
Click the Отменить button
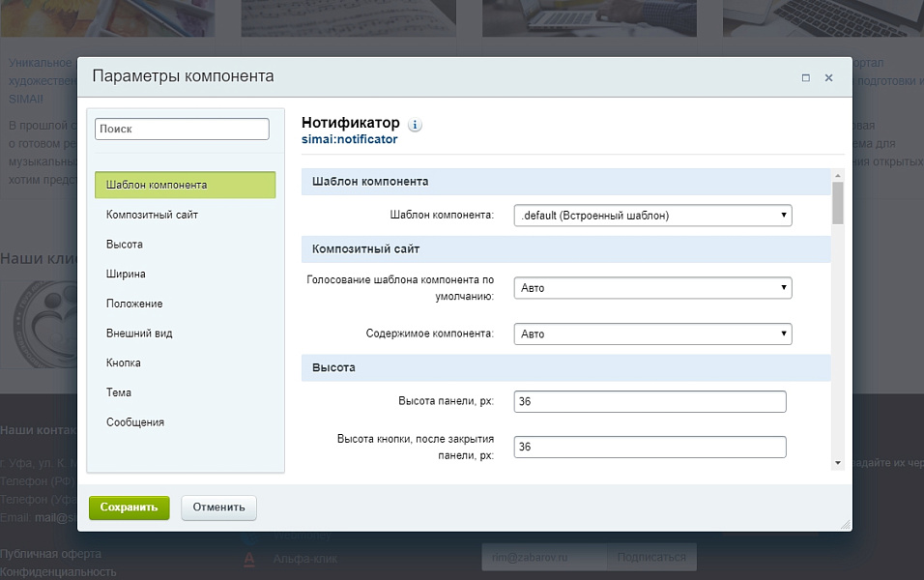pyautogui.click(x=219, y=507)
